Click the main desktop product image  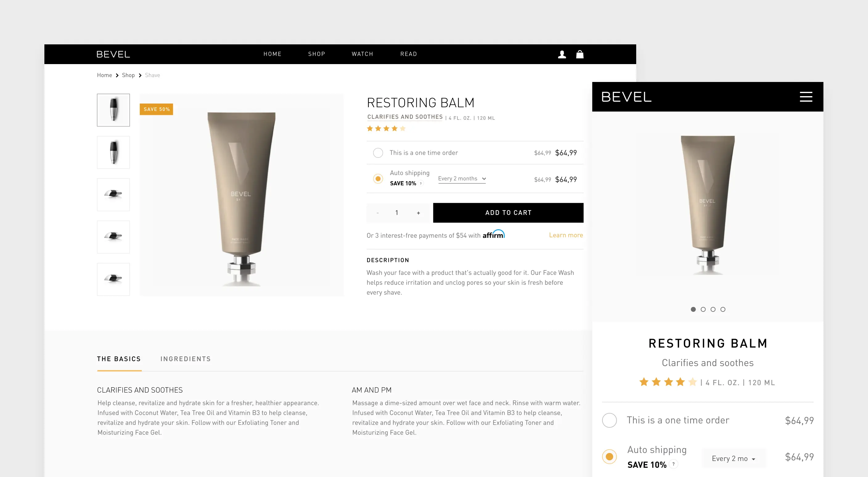tap(242, 195)
